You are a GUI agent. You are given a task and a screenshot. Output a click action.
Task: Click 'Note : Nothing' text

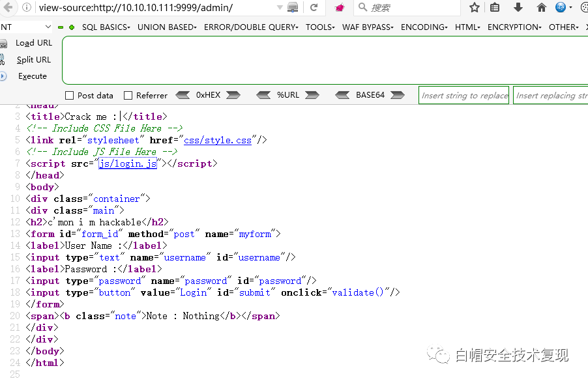[x=183, y=316]
